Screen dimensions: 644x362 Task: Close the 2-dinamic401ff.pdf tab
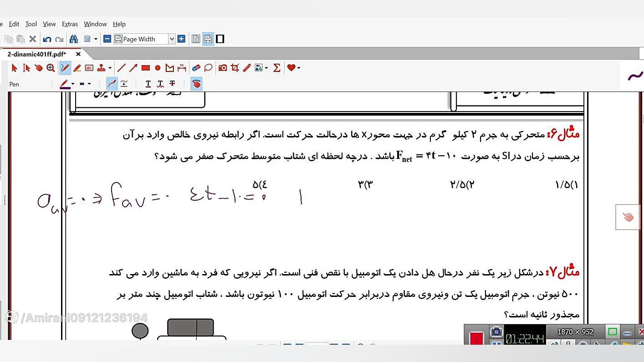point(78,54)
